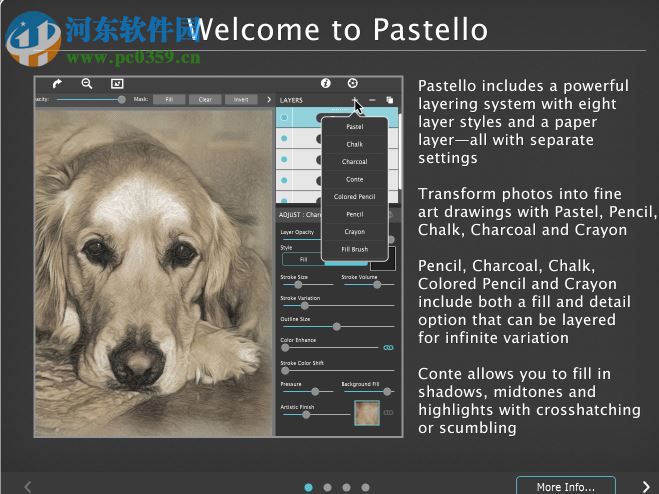
Task: Click the chain link icon beside Color Enhance
Action: click(x=389, y=348)
